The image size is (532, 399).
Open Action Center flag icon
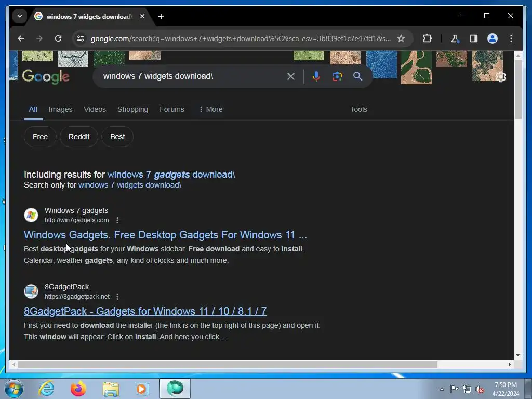coord(454,389)
